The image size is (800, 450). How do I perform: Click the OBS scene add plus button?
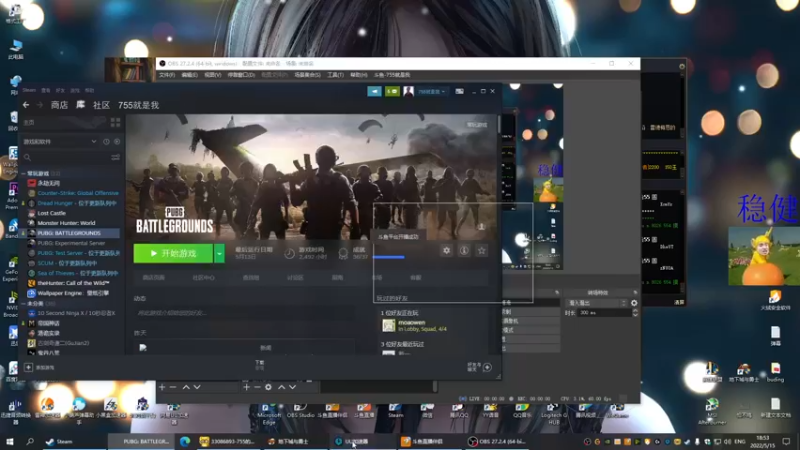[x=162, y=387]
